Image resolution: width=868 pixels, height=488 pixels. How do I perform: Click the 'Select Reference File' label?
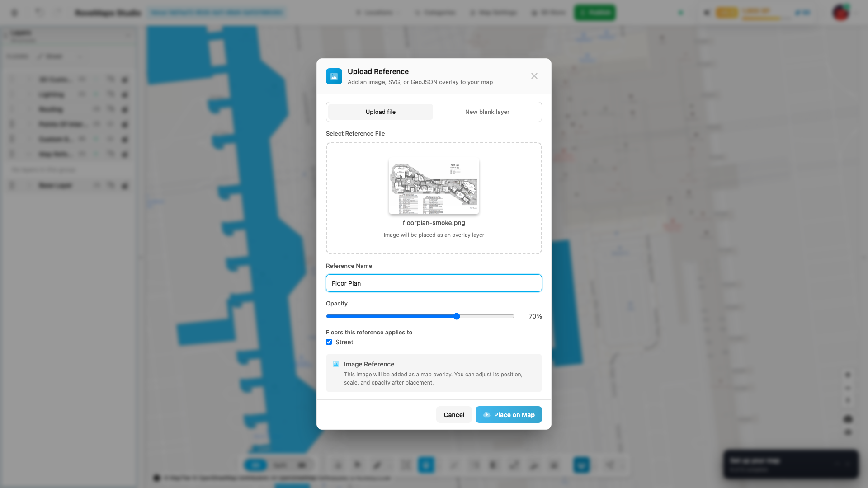pyautogui.click(x=355, y=134)
